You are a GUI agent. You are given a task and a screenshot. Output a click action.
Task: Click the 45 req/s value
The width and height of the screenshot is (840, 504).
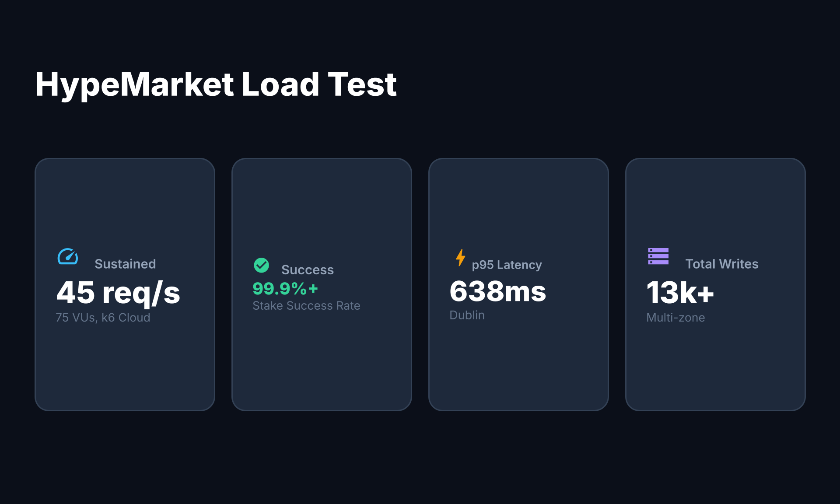pyautogui.click(x=118, y=293)
